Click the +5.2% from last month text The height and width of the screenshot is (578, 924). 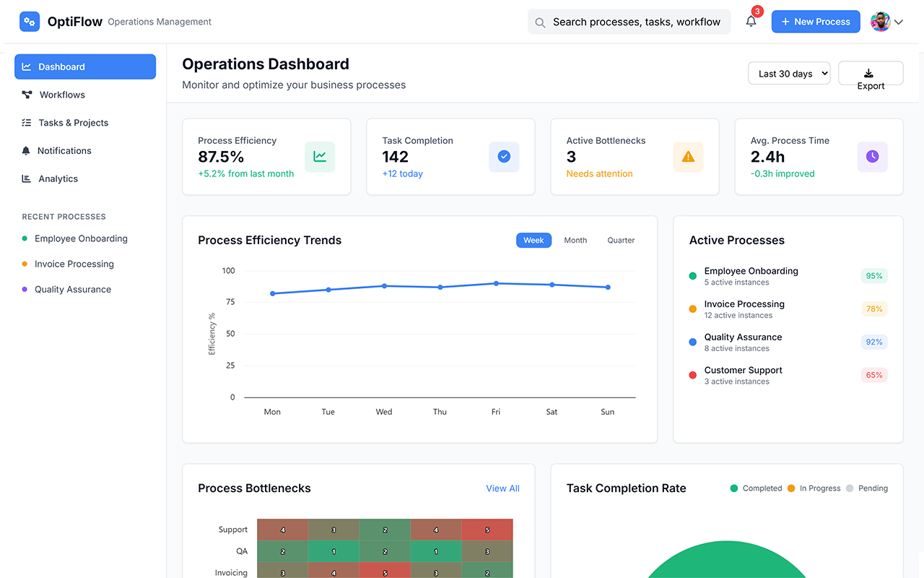pos(245,174)
